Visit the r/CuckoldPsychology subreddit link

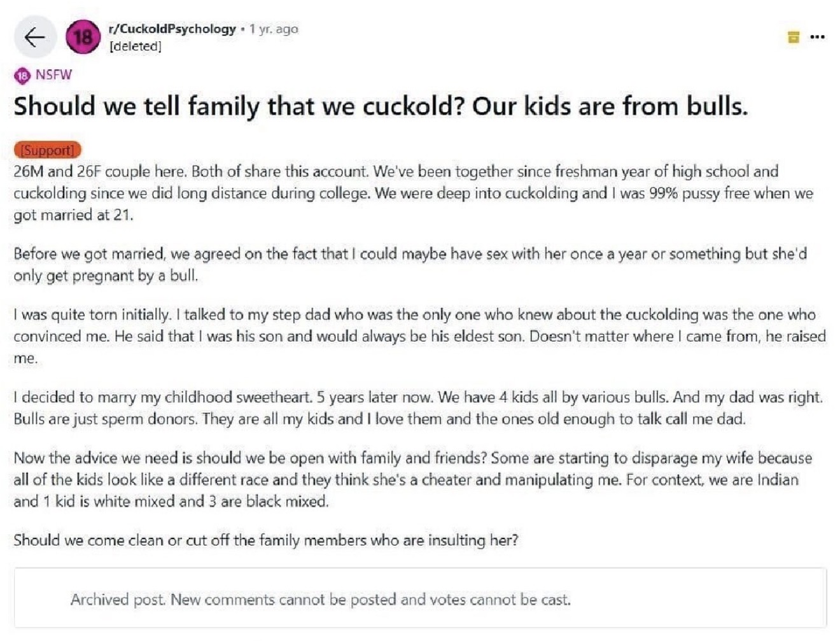172,29
